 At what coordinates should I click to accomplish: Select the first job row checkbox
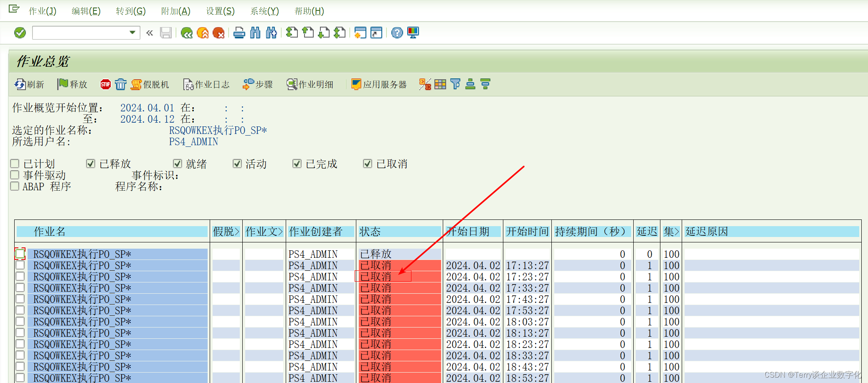click(x=19, y=254)
